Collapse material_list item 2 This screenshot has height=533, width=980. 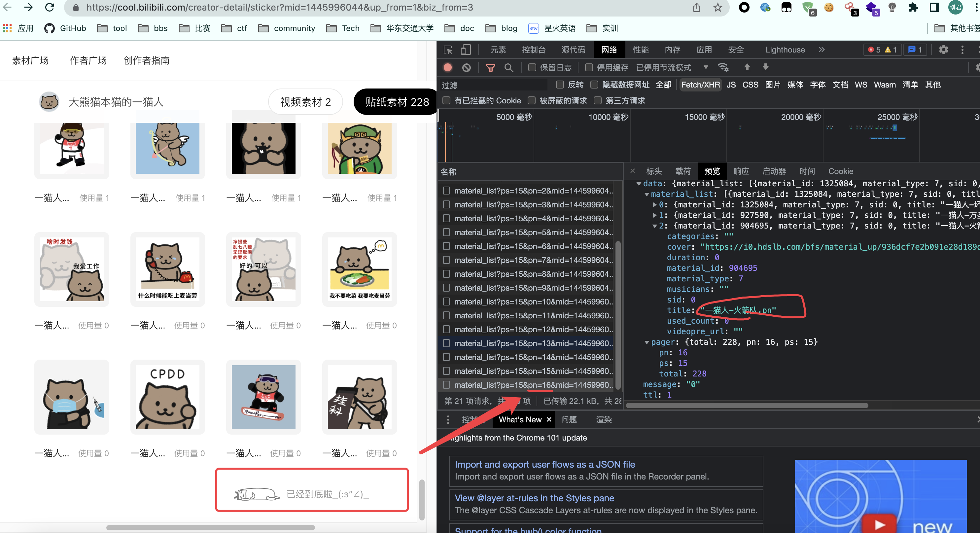pos(654,226)
